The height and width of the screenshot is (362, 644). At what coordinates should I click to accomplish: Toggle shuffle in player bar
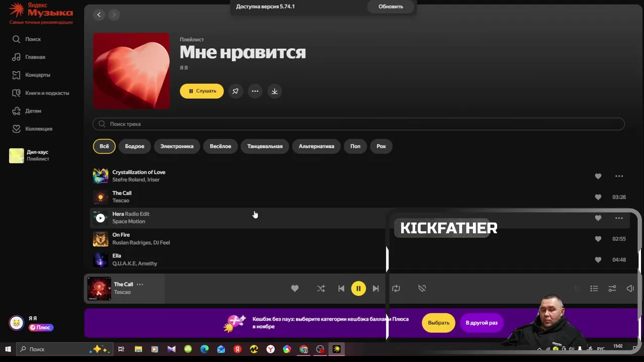(321, 289)
